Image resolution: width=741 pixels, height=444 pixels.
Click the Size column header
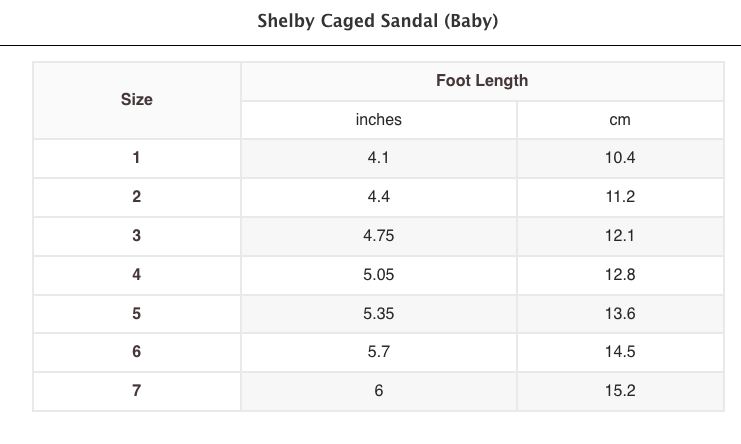click(136, 100)
